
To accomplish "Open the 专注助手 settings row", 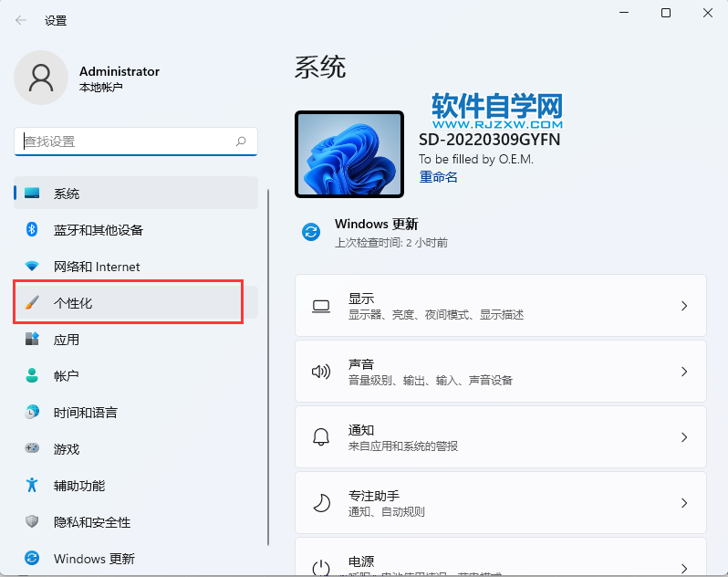I will click(500, 503).
